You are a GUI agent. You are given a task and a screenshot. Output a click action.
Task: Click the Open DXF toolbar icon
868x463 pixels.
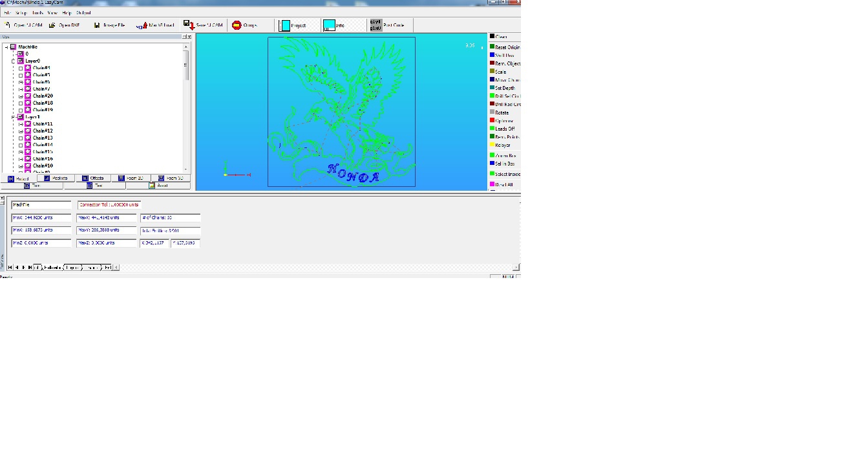[52, 25]
